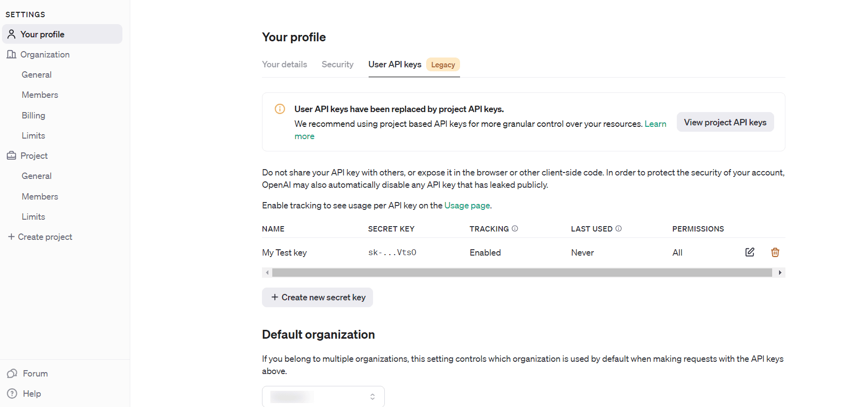
Task: Click the Organization building icon
Action: [x=11, y=55]
